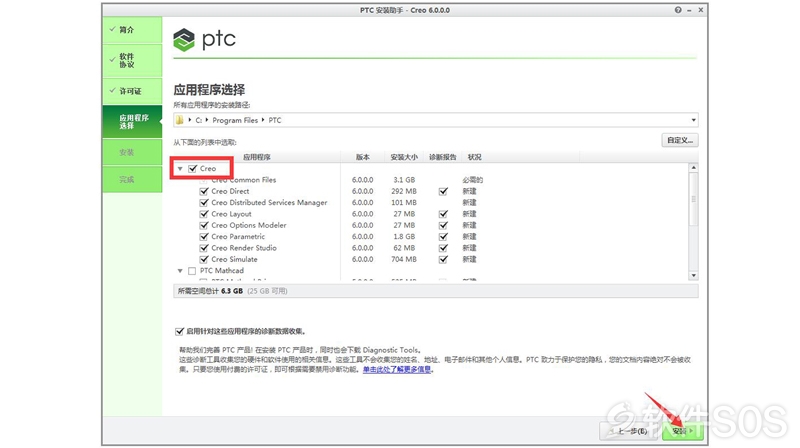Uncheck Creo Distributed Services Manager
Screen dimensions: 800x448
(x=204, y=203)
